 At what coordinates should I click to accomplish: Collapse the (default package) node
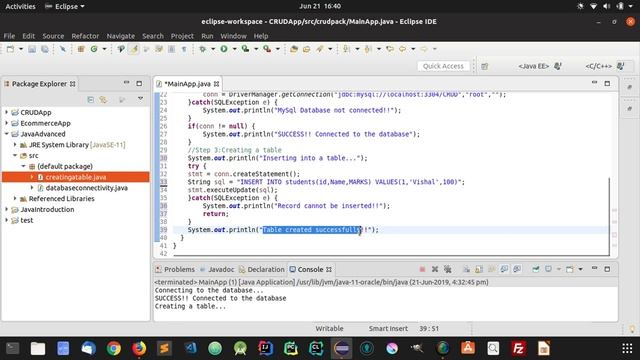pos(23,166)
